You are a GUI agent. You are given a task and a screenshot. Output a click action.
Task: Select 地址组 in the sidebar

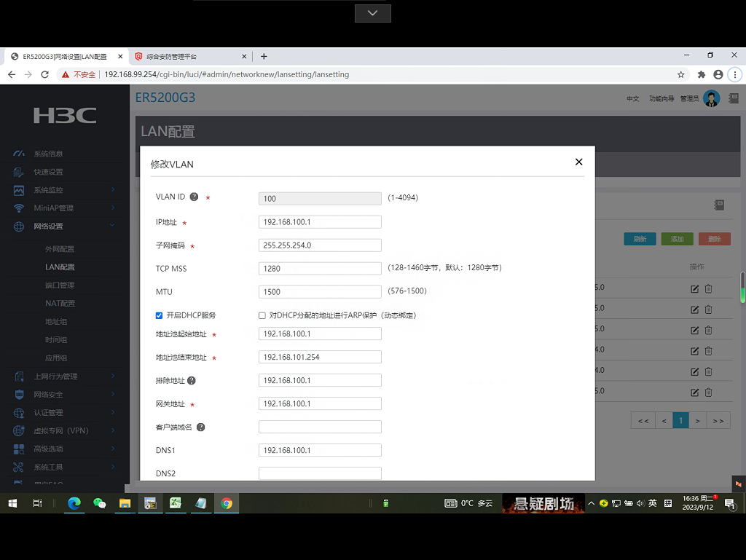(56, 322)
